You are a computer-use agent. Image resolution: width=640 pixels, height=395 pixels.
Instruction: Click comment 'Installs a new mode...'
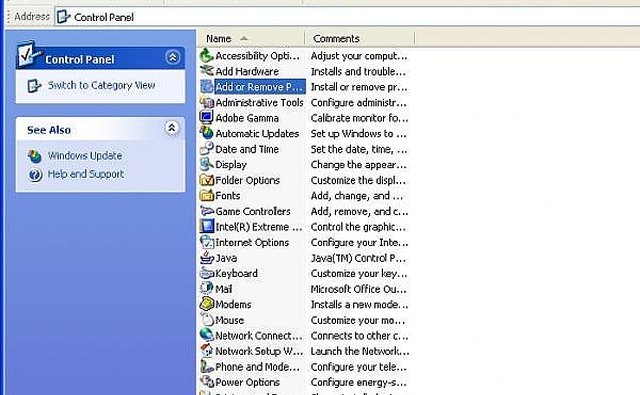(359, 304)
